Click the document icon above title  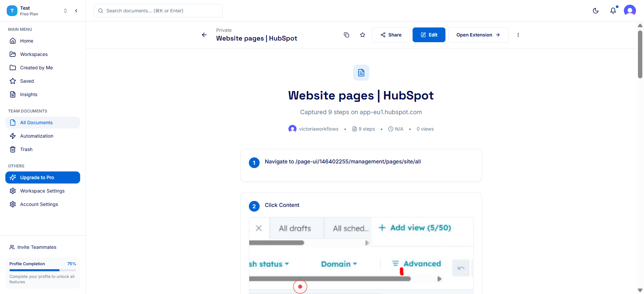(x=361, y=73)
